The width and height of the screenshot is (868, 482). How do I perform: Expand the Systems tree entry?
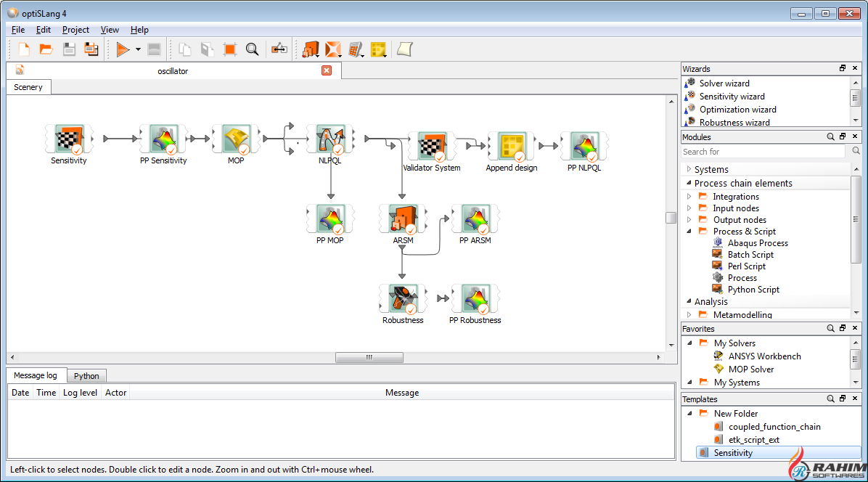pyautogui.click(x=689, y=169)
